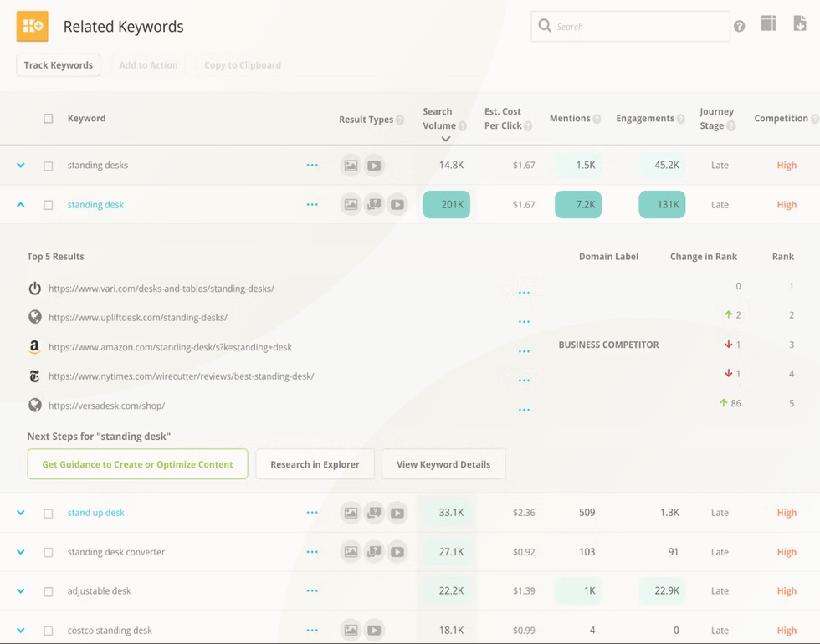Click Add to Action button
Viewport: 820px width, 644px height.
[x=149, y=65]
